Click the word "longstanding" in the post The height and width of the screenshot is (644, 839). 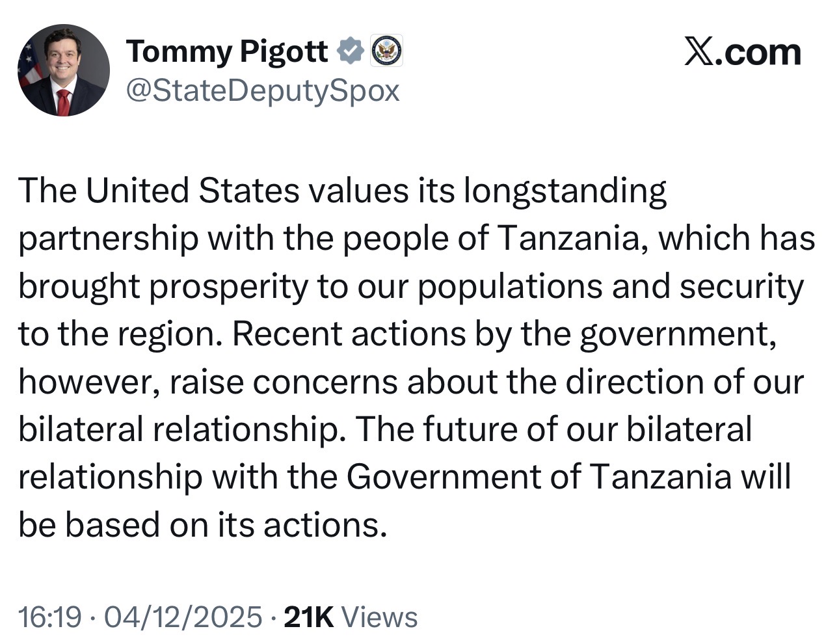(565, 190)
